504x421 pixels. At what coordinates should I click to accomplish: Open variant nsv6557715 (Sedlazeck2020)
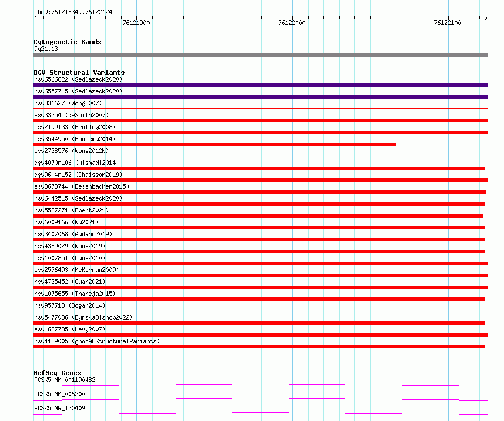pos(78,91)
